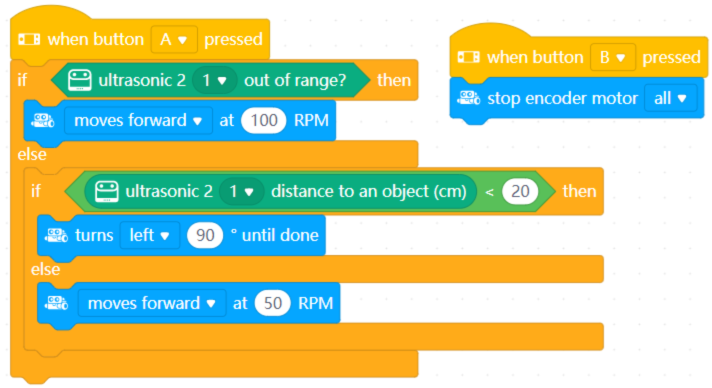Image resolution: width=712 pixels, height=388 pixels.
Task: Open 'moves forward' dropdown on the 100 RPM block
Action: coord(138,120)
